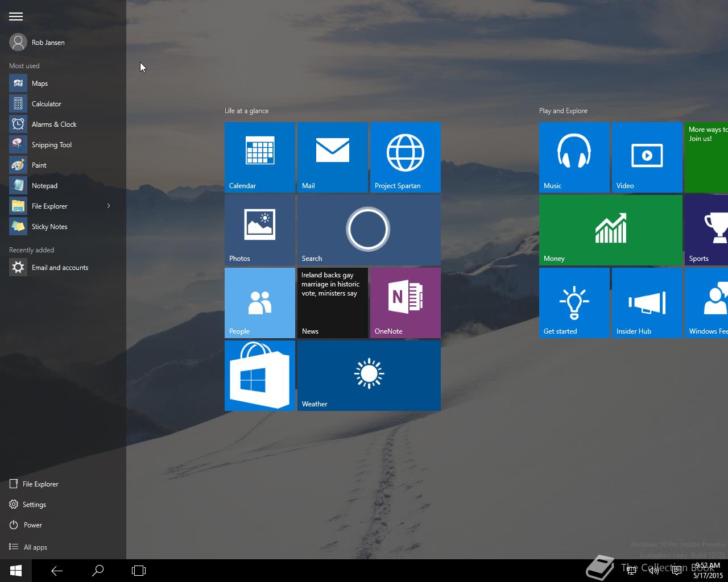Expand File Explorer jump list arrow
728x582 pixels.
point(109,206)
